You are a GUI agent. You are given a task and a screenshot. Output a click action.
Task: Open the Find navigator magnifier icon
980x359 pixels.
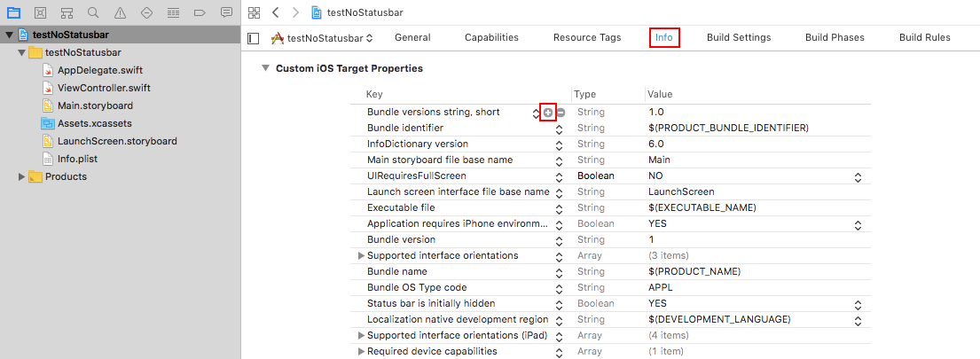pos(93,13)
